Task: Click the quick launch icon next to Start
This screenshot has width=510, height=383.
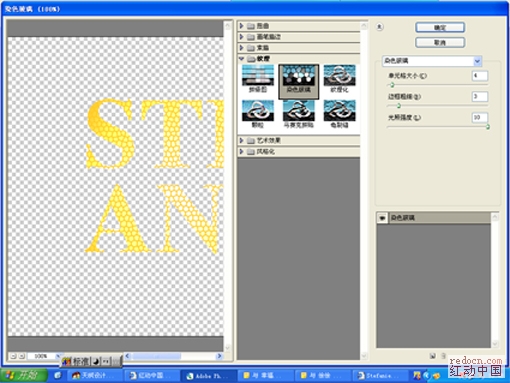Action: [x=58, y=376]
